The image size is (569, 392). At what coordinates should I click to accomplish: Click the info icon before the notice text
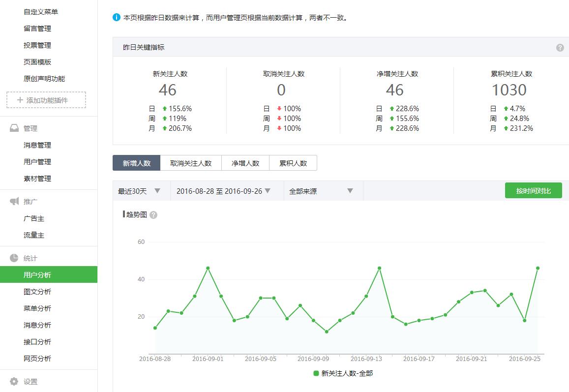(x=117, y=16)
